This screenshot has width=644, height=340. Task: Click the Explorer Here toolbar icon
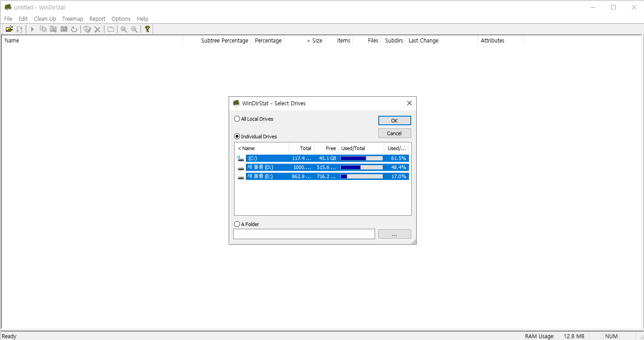tap(53, 29)
